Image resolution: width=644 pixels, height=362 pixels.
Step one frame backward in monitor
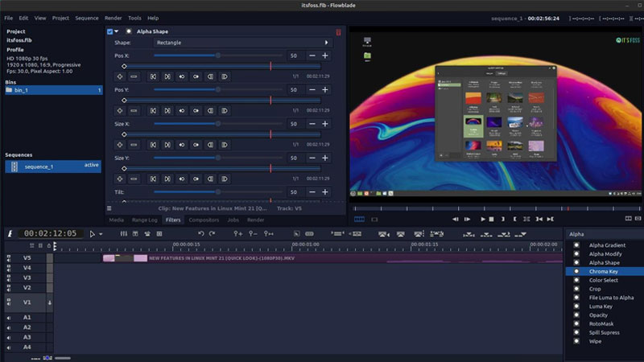pos(456,219)
